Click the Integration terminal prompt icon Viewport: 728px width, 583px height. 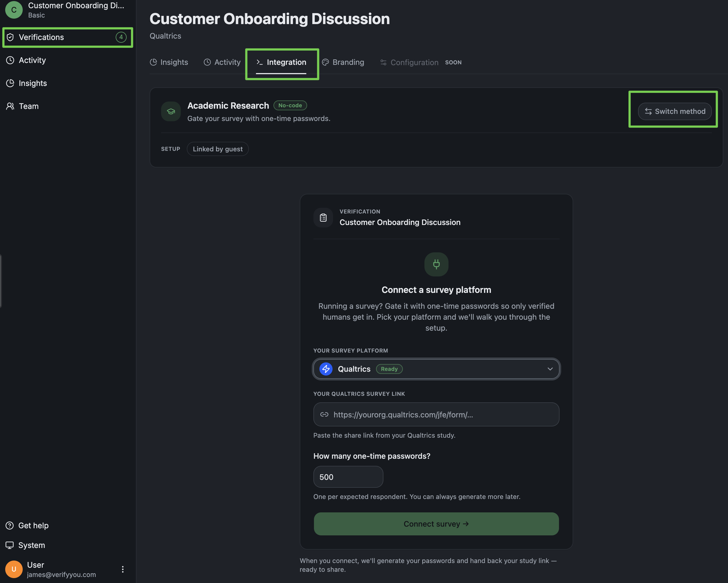tap(259, 62)
